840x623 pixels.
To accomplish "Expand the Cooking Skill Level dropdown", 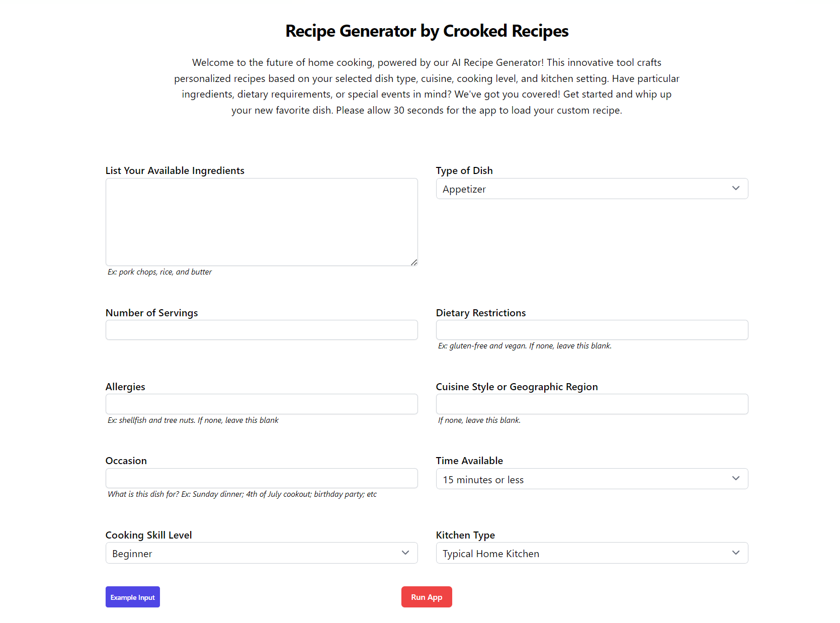I will click(x=262, y=553).
